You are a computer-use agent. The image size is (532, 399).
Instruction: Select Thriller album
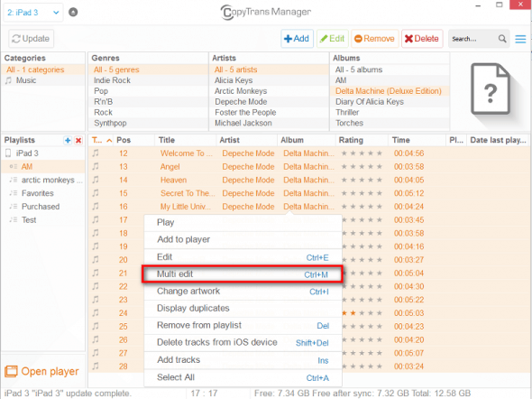390,113
